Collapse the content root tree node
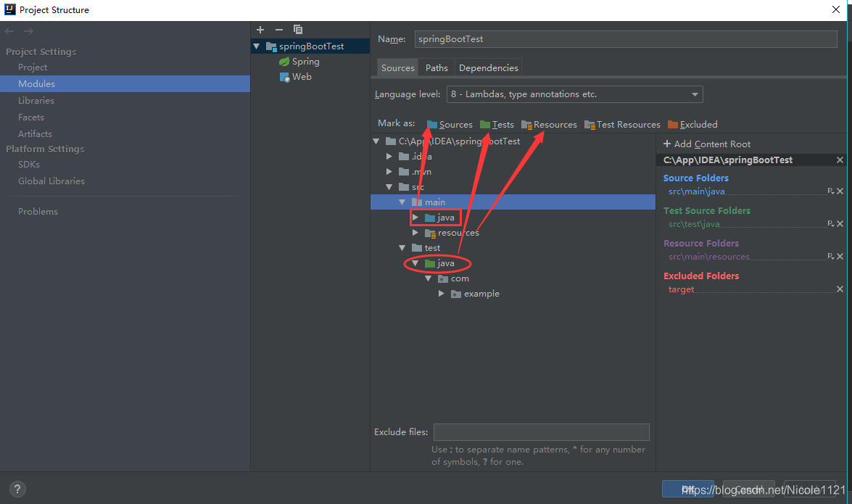The image size is (852, 504). click(376, 141)
